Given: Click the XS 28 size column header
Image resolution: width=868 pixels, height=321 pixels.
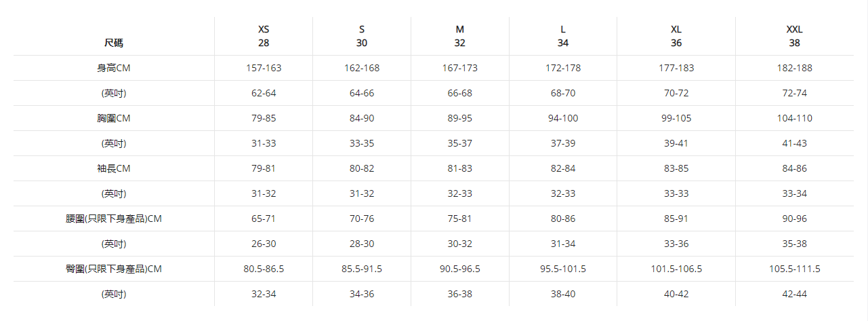Looking at the screenshot, I should coord(264,36).
